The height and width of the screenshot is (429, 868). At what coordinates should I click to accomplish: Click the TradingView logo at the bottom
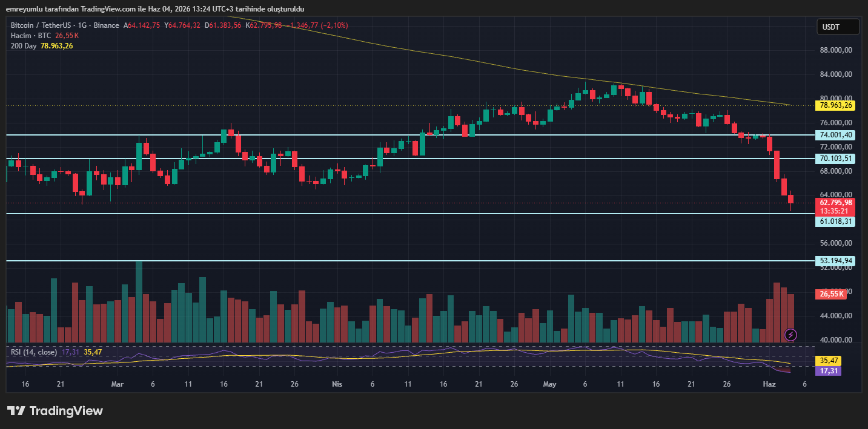click(55, 411)
